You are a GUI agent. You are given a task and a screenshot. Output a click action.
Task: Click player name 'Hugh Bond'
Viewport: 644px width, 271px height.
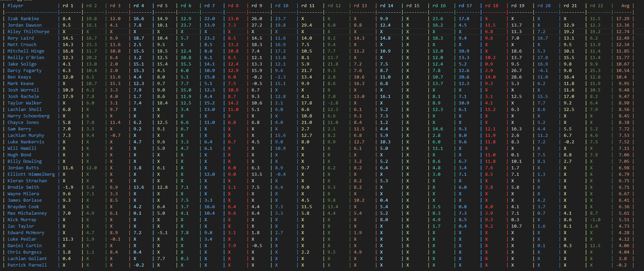click(x=19, y=155)
